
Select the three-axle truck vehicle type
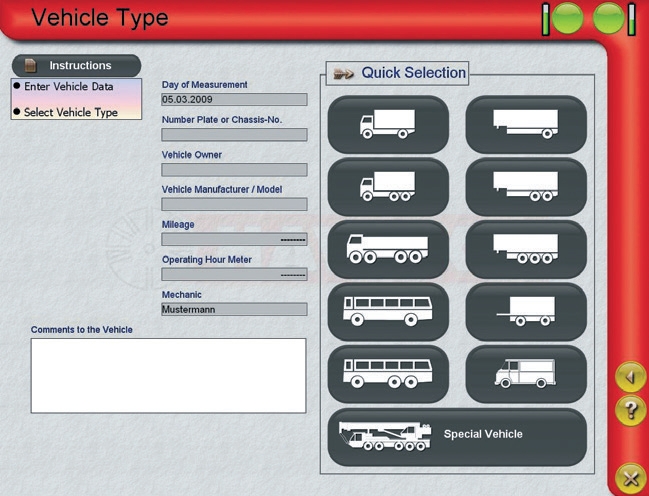tap(388, 186)
